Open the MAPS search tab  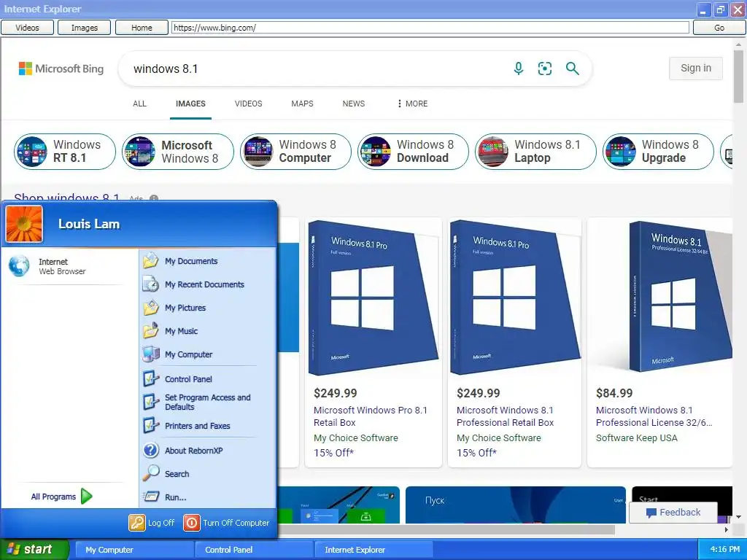(302, 104)
